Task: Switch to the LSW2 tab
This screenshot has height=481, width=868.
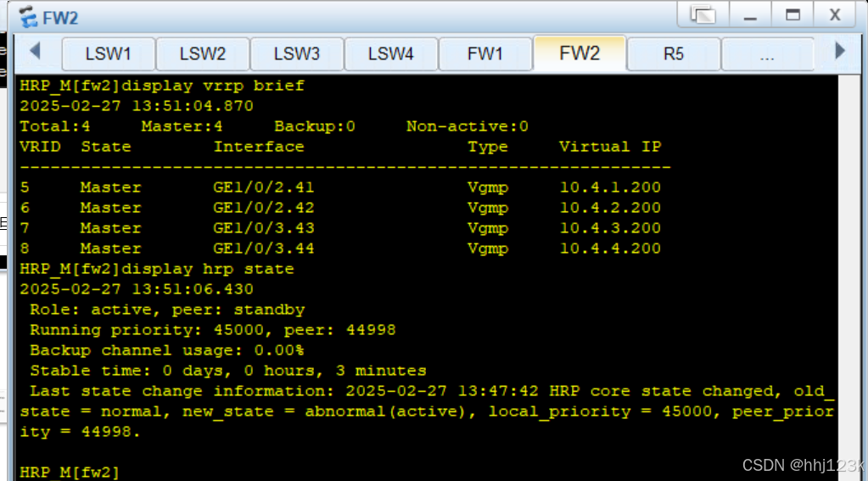Action: (203, 53)
